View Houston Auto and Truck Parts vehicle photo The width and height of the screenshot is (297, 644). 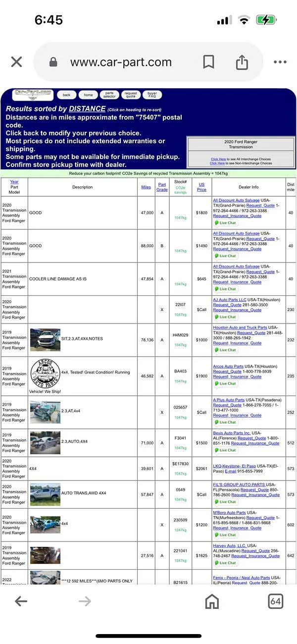coord(45,340)
